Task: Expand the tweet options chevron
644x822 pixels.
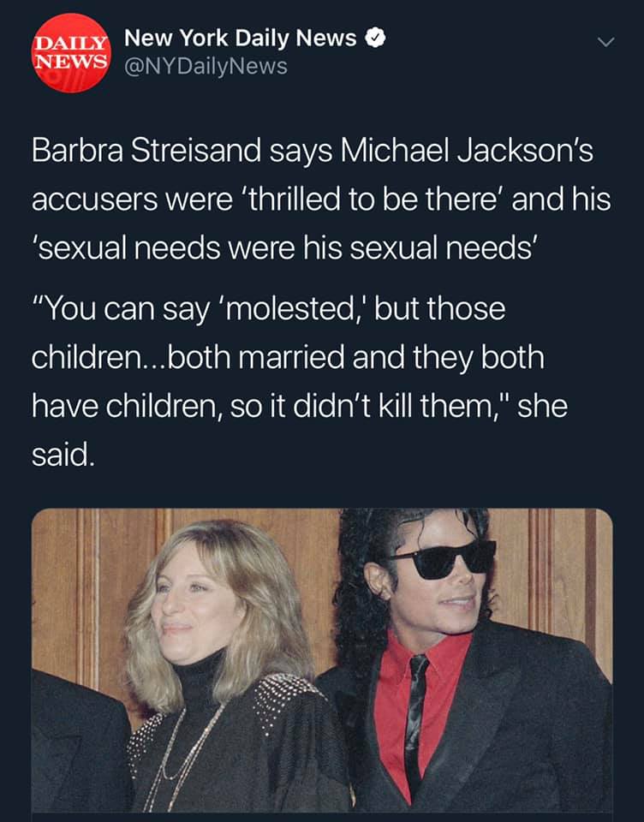Action: pyautogui.click(x=605, y=42)
